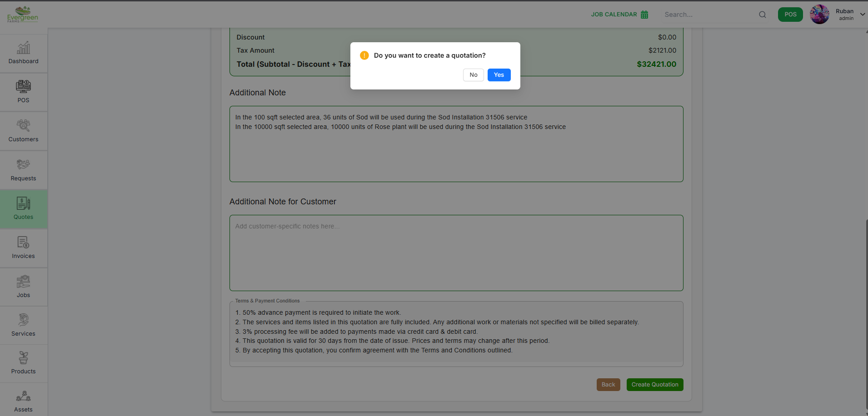The height and width of the screenshot is (416, 868).
Task: Select the Dashboard label in sidebar
Action: (23, 61)
